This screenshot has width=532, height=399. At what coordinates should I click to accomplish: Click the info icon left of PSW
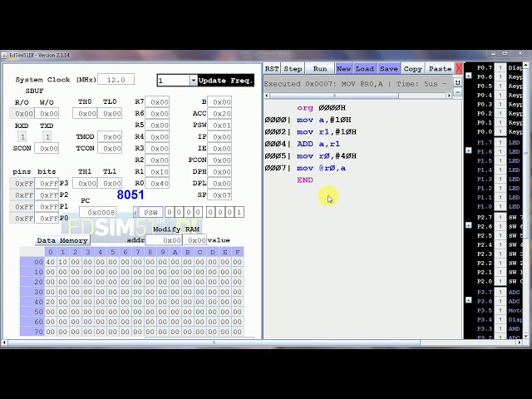pos(135,213)
